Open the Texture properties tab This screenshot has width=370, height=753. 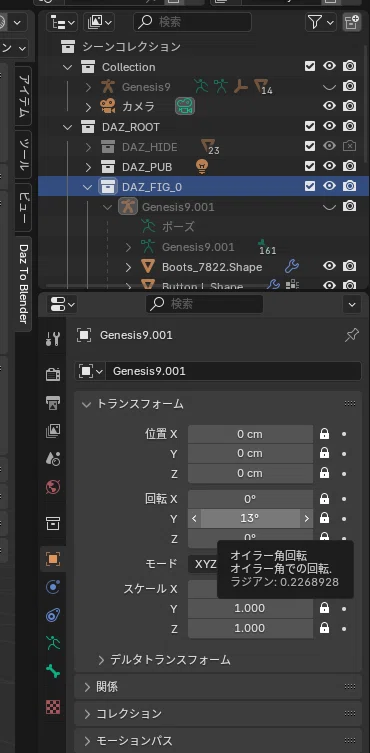pos(53,707)
